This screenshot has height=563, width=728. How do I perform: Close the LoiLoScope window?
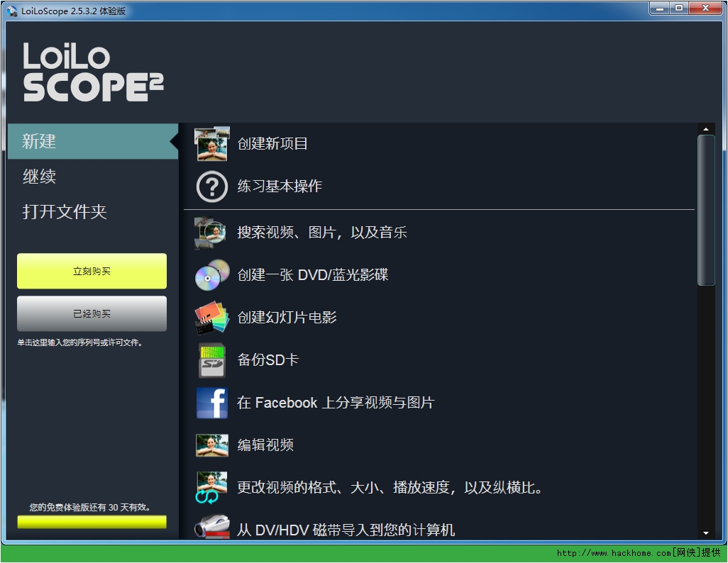705,9
